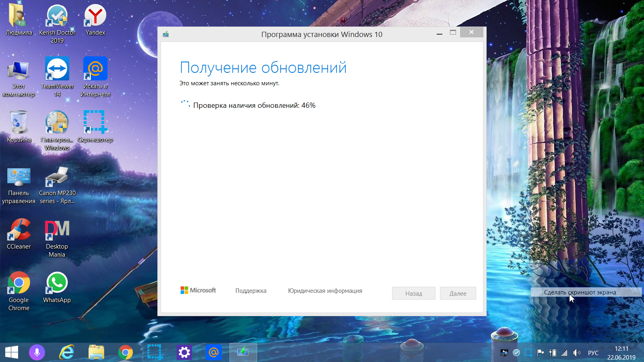Image resolution: width=644 pixels, height=362 pixels.
Task: Launch Google Chrome desktop shortcut
Action: click(19, 291)
